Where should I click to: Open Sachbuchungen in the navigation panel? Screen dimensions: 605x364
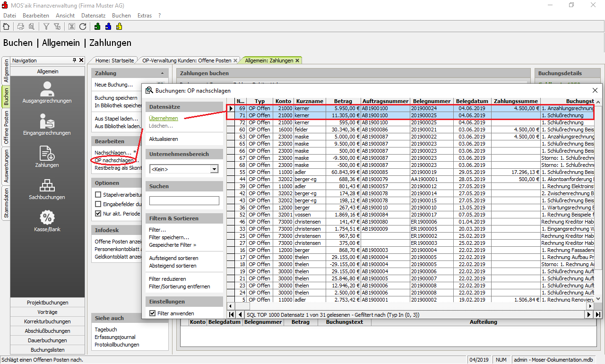(x=47, y=189)
